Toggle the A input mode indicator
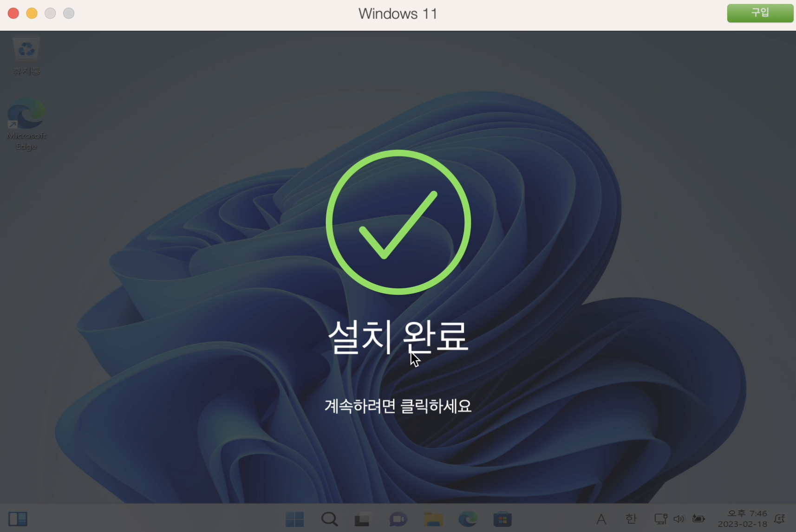This screenshot has width=796, height=532. [601, 519]
